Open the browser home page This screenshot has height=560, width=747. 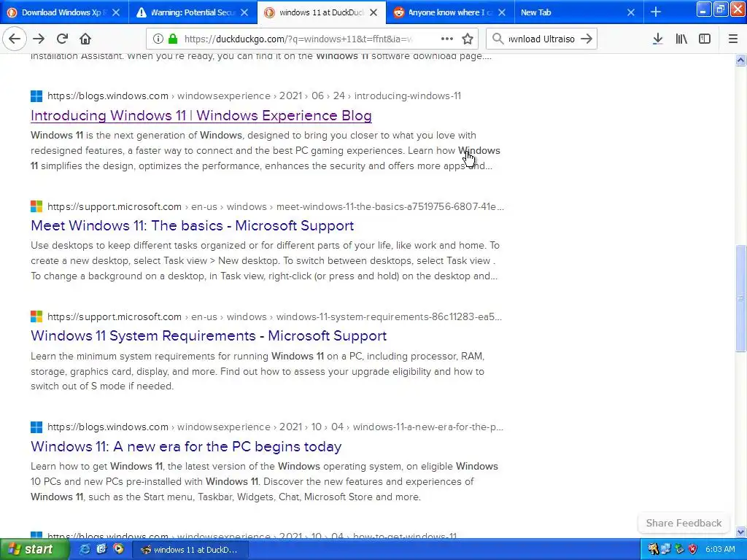point(85,39)
